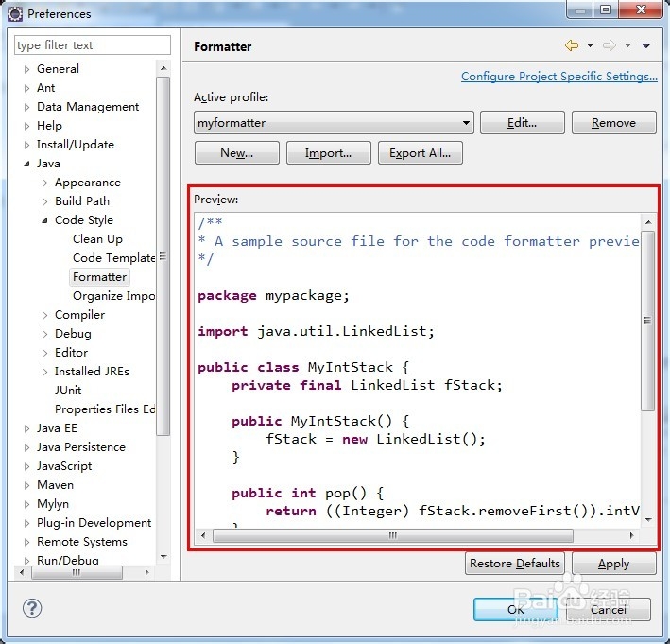
Task: Select the General tree item label
Action: point(58,68)
